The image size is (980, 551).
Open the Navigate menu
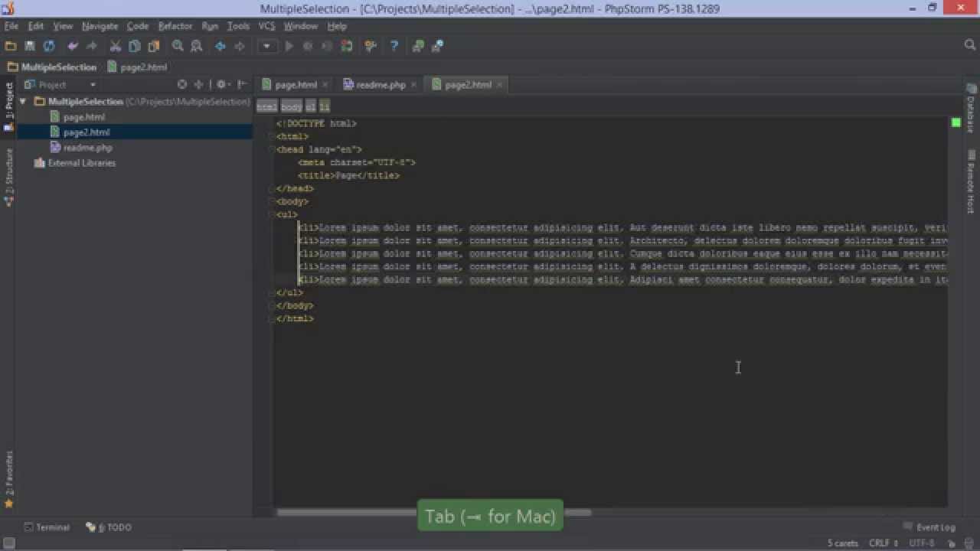pos(100,26)
